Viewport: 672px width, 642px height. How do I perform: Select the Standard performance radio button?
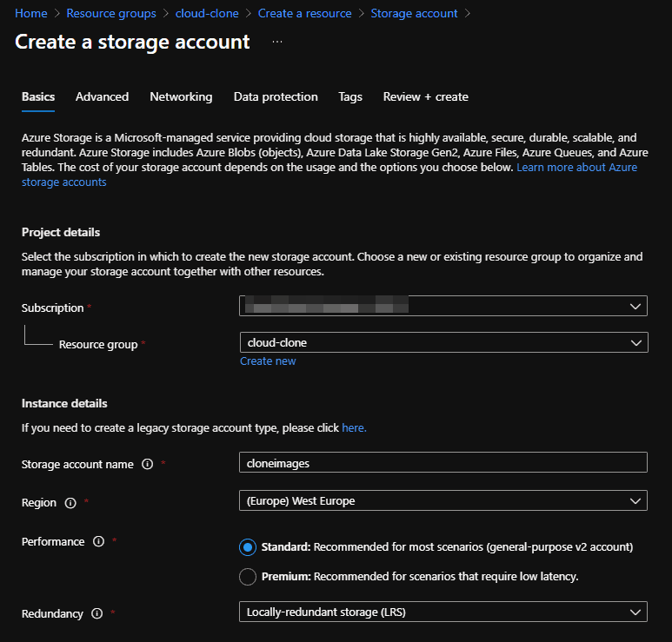[248, 547]
